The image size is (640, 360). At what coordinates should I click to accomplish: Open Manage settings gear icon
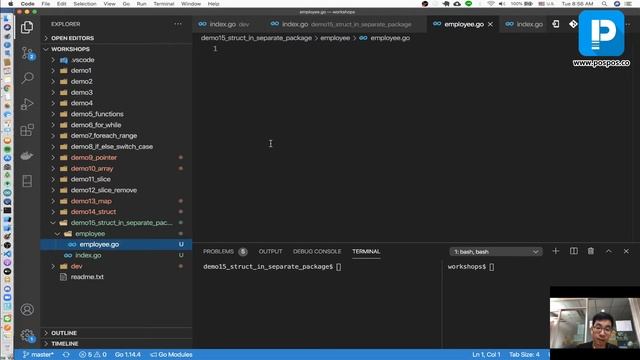27,336
